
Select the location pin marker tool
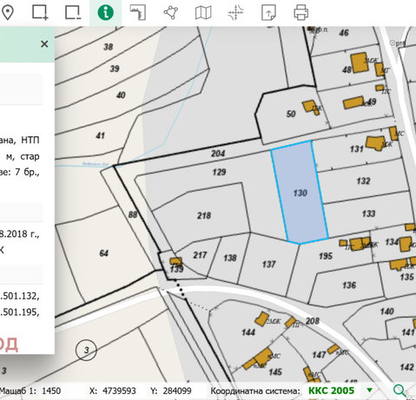tap(7, 13)
